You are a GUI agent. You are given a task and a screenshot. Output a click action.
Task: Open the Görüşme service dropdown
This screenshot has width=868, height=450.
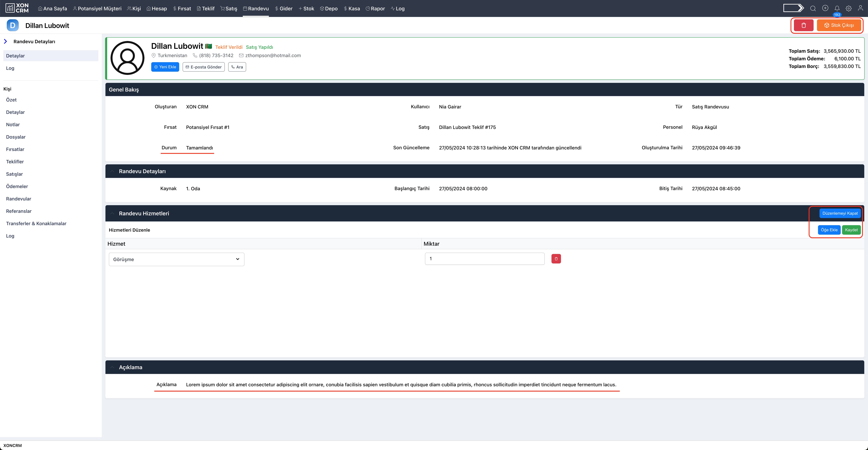point(176,259)
